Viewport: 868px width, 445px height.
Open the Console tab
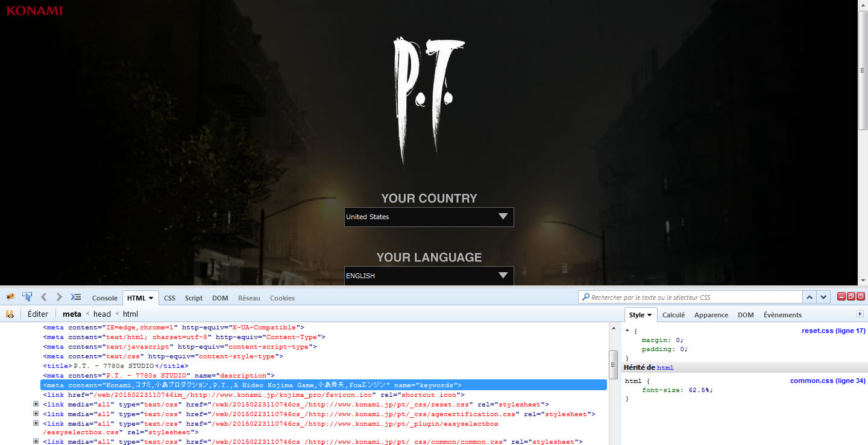(x=104, y=298)
